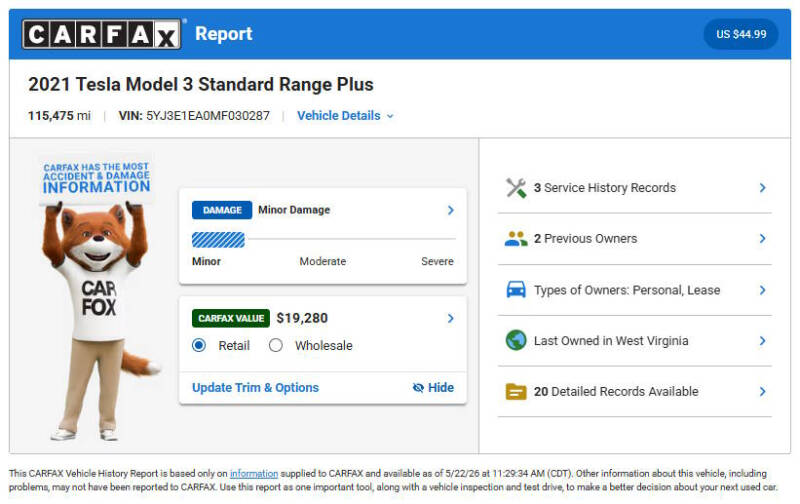The image size is (800, 504).
Task: Expand 3 Service History Records chevron
Action: click(762, 188)
